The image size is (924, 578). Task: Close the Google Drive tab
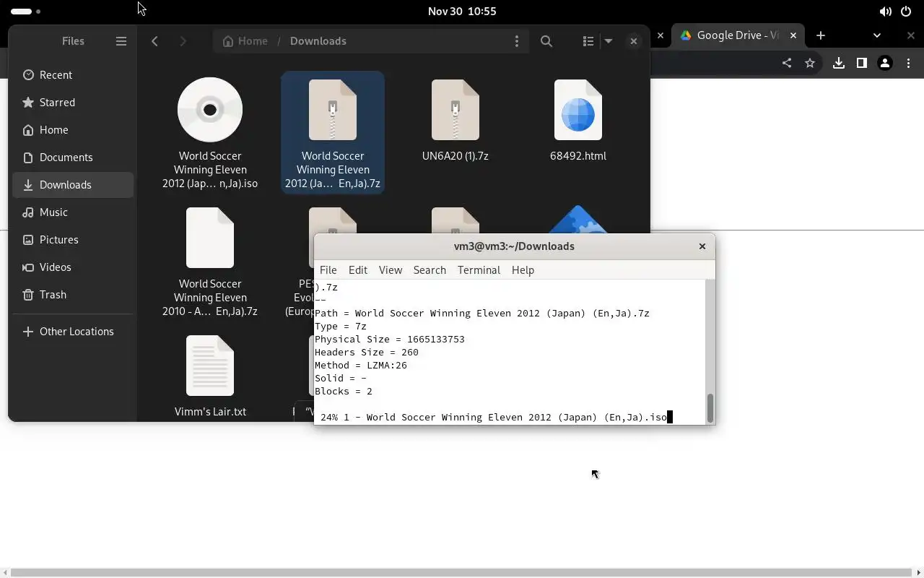click(793, 35)
